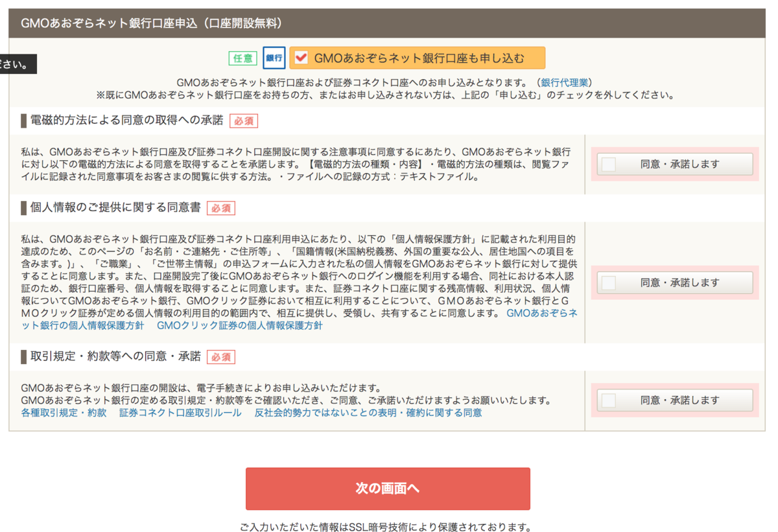The height and width of the screenshot is (532, 778).
Task: Agree to 電磁的方法による同意 with 同意・承諾します
Action: [x=674, y=165]
